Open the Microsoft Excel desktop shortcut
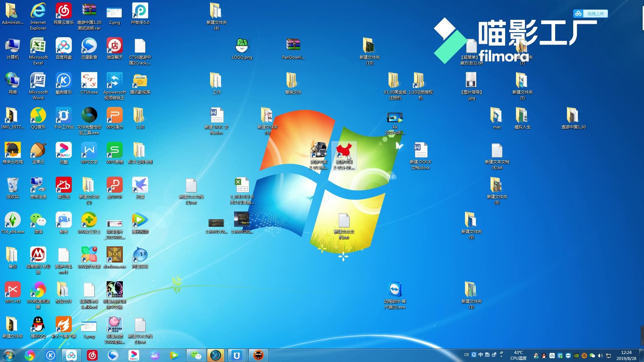Image resolution: width=644 pixels, height=362 pixels. pos(38,51)
